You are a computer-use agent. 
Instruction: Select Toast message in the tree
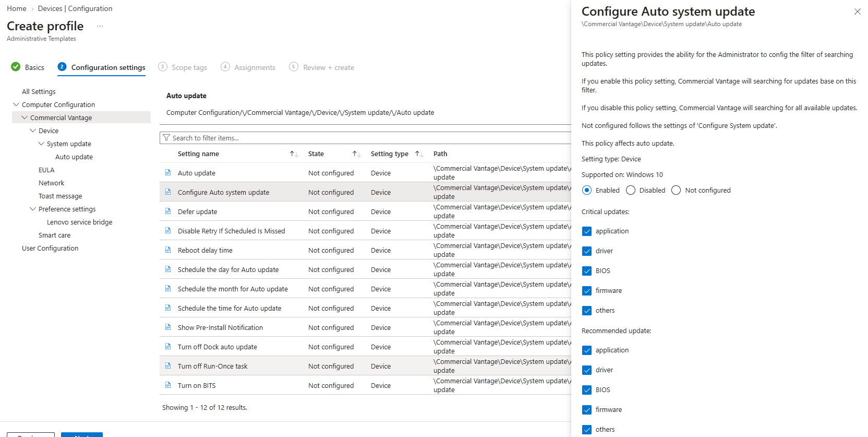click(x=61, y=196)
